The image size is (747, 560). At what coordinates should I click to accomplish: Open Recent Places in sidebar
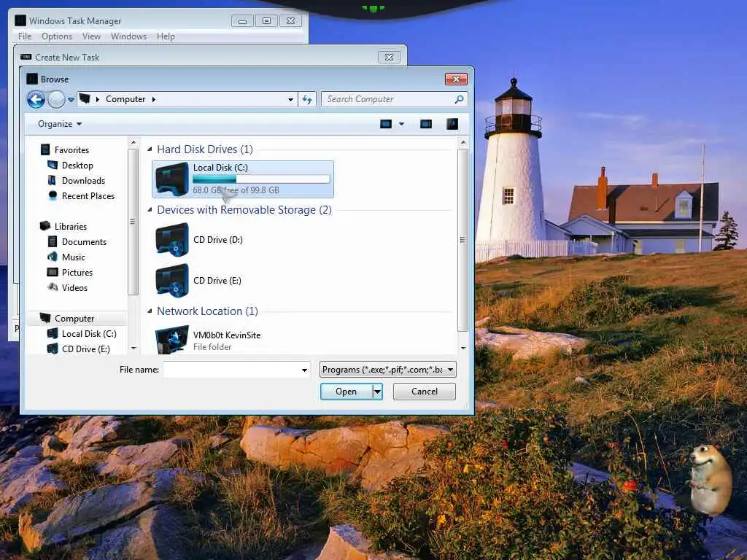(x=88, y=195)
